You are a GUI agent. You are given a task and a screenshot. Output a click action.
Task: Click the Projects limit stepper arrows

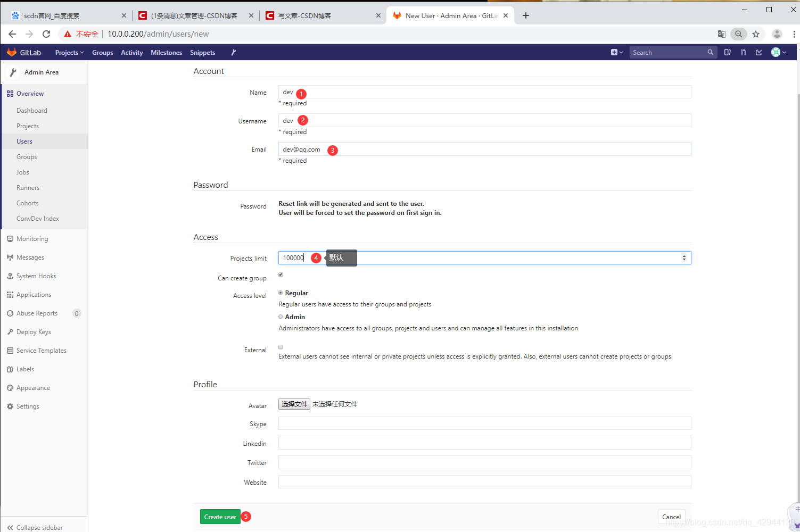pos(684,257)
